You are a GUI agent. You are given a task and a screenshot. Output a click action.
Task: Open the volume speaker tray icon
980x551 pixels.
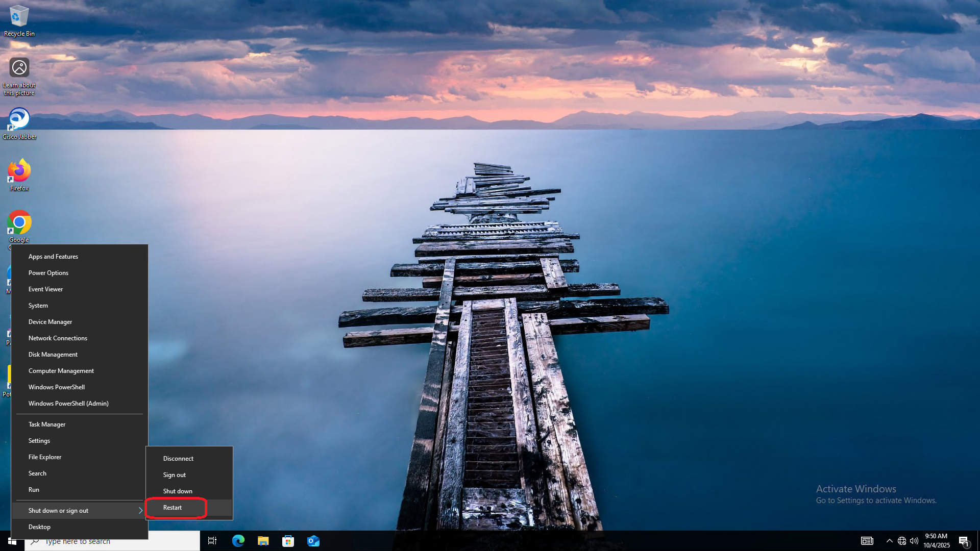tap(914, 541)
